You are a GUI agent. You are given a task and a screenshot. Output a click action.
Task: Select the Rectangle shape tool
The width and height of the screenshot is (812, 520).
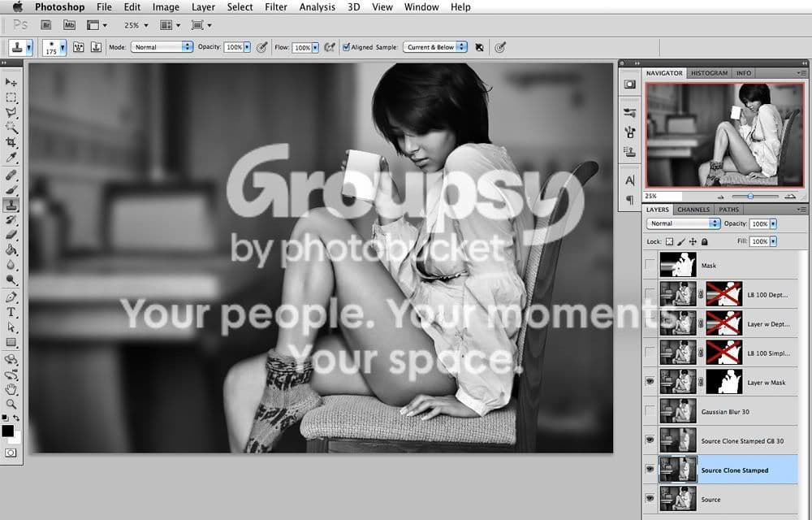click(x=11, y=342)
